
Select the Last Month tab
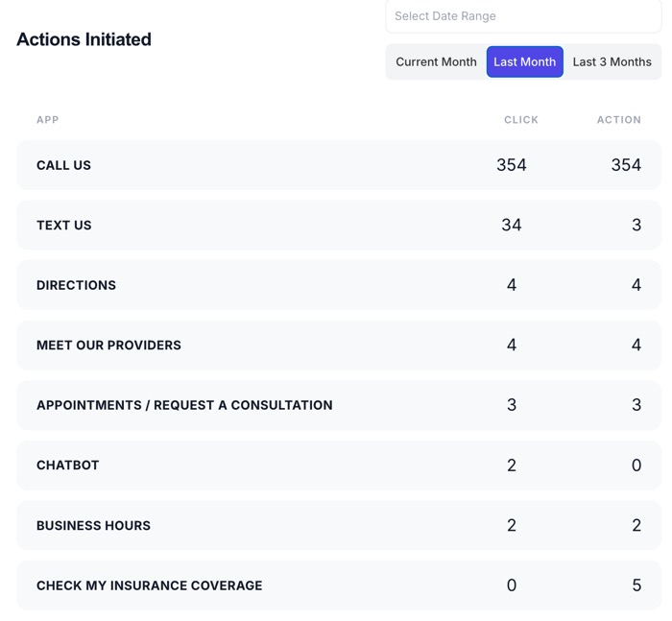[524, 61]
